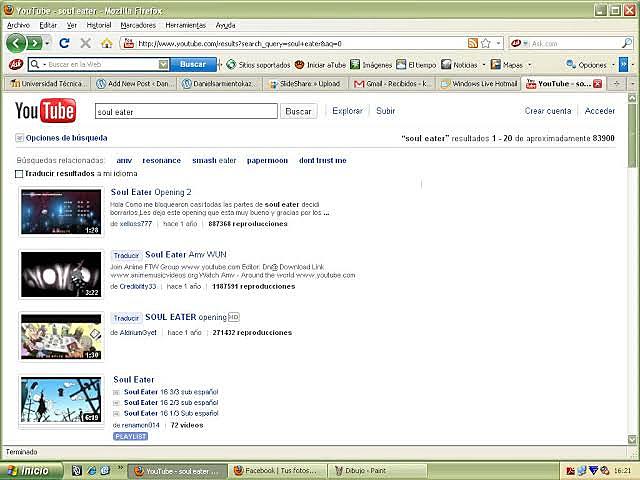Switch to Dibujo - Paint taskbar window
The width and height of the screenshot is (640, 480).
coord(379,471)
